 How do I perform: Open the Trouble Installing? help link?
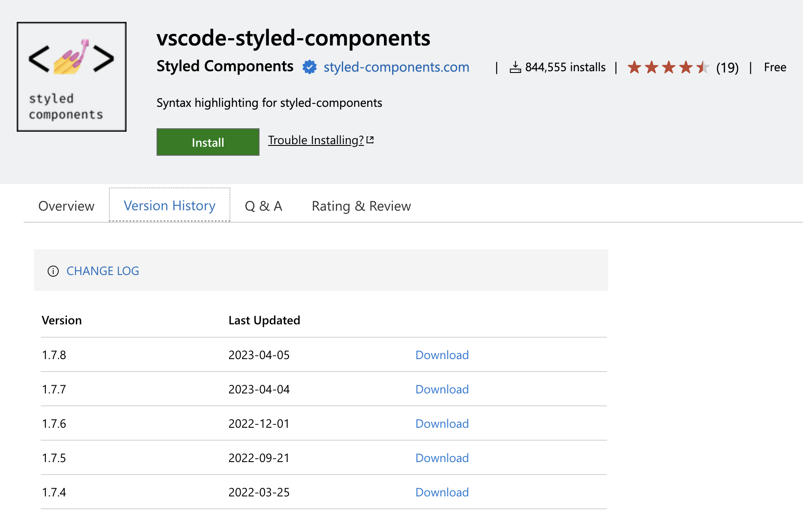(316, 140)
